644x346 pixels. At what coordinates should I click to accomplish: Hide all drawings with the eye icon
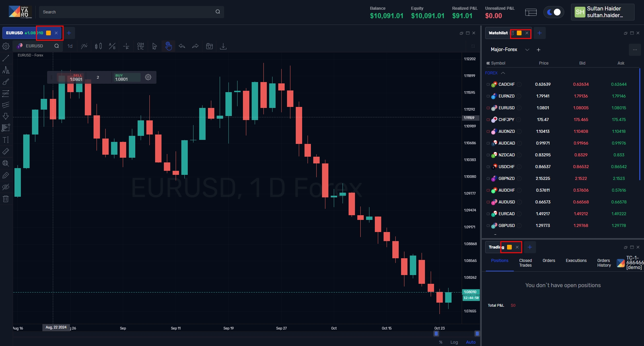pos(6,187)
